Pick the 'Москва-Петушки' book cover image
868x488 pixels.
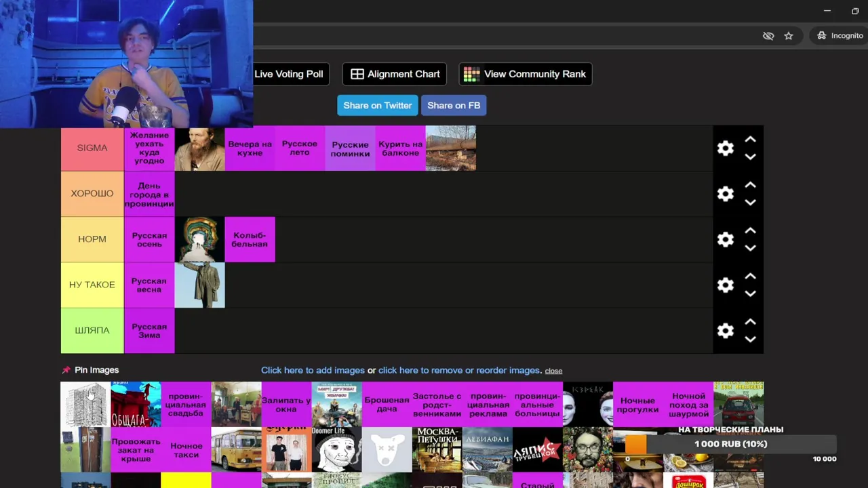click(437, 449)
